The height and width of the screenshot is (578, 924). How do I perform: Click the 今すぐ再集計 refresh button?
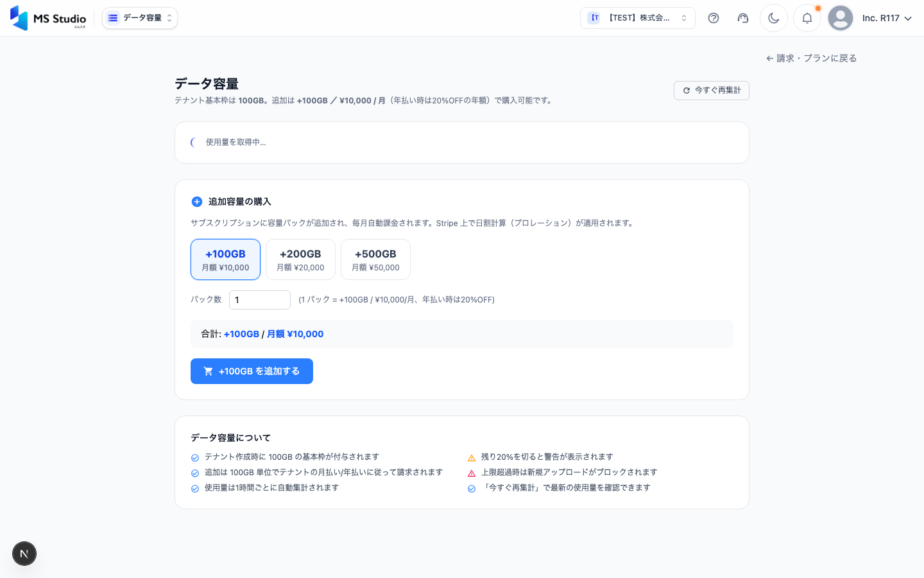point(712,91)
